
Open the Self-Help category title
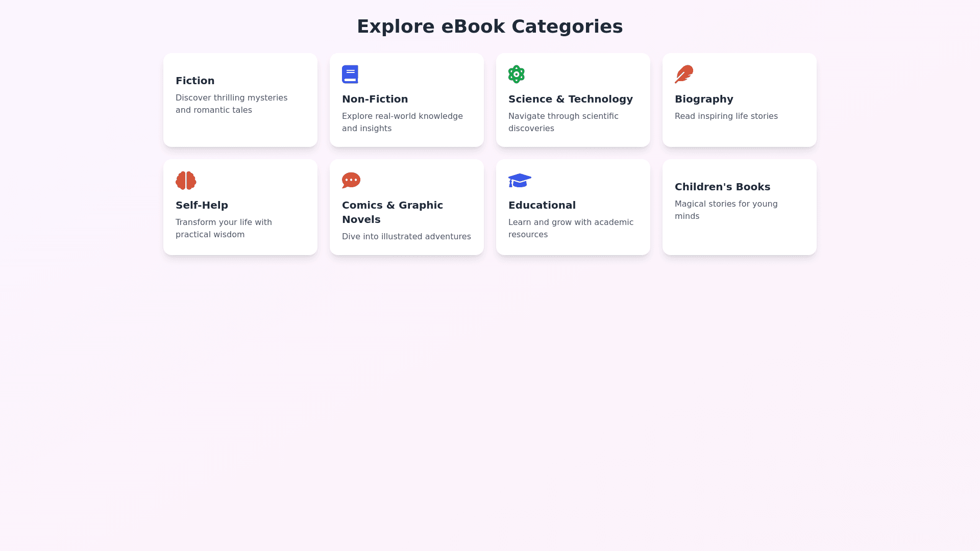202,205
